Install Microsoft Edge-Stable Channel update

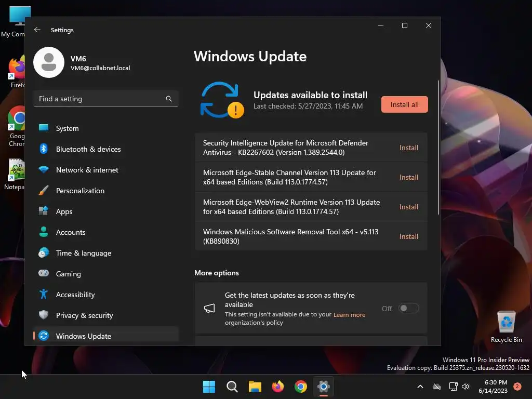[408, 177]
